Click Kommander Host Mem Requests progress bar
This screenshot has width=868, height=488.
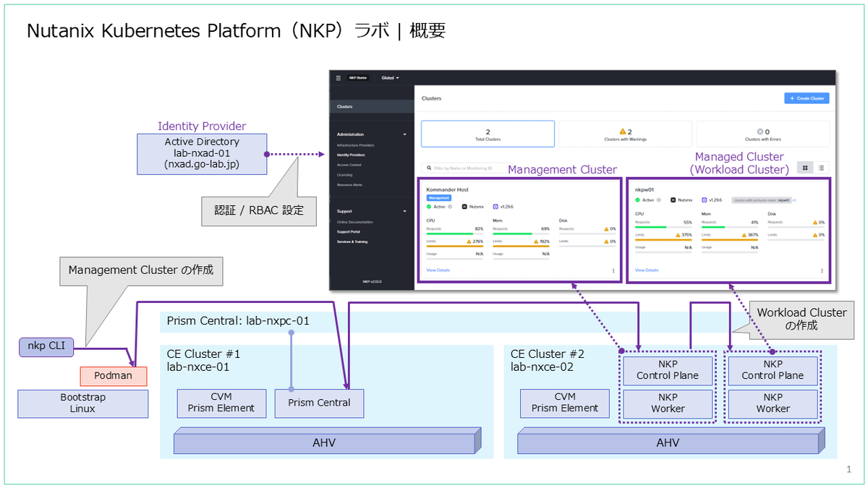click(521, 234)
